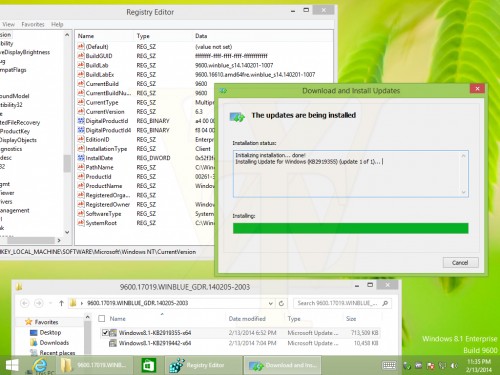The image size is (500, 375).
Task: Uncheck the Windows8.1-KB2919355-x64 file checkbox
Action: pos(105,332)
